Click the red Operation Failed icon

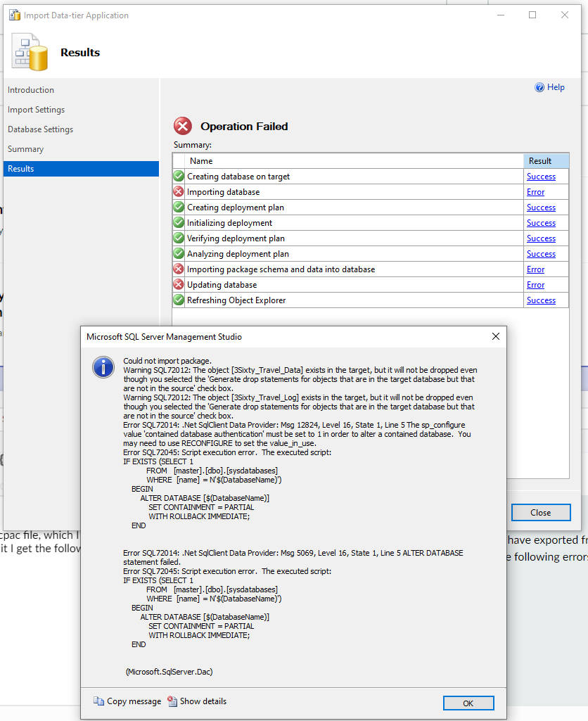click(182, 126)
